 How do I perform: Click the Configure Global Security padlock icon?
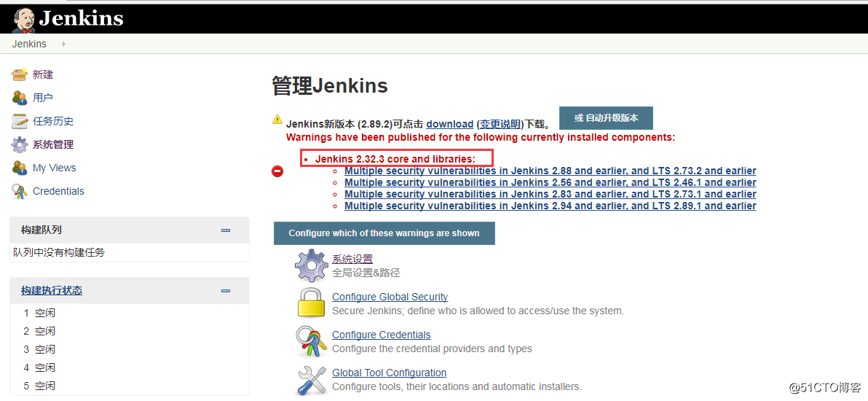[x=312, y=303]
